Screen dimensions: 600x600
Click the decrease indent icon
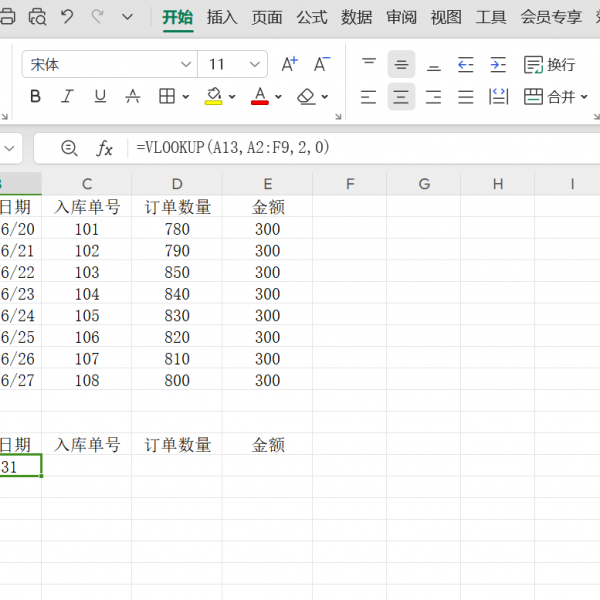(465, 64)
